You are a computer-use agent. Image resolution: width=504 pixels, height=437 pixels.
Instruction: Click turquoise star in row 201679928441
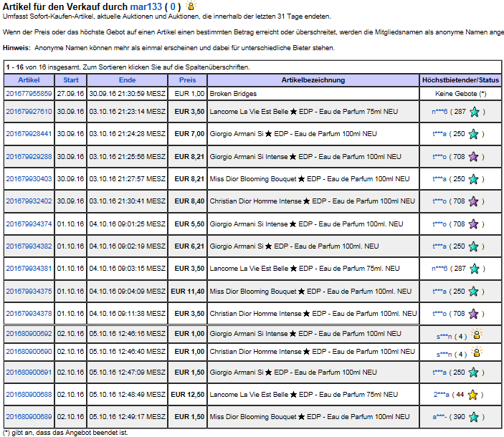pyautogui.click(x=473, y=134)
